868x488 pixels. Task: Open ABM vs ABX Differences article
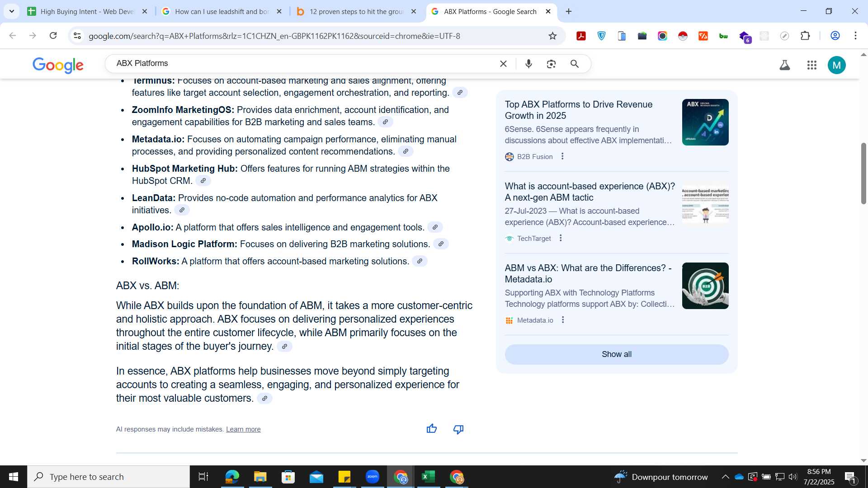click(588, 273)
